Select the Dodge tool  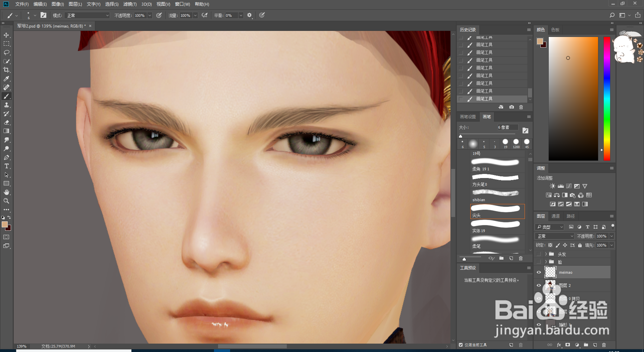pyautogui.click(x=6, y=149)
